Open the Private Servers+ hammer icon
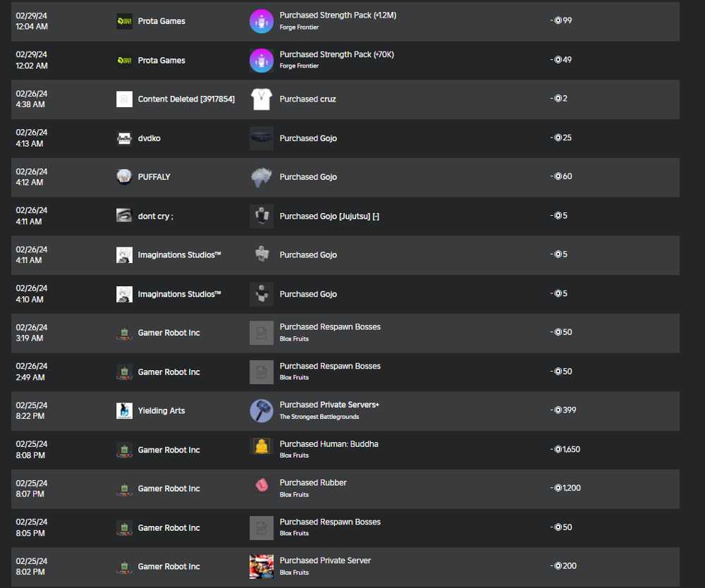705x588 pixels. click(x=262, y=410)
